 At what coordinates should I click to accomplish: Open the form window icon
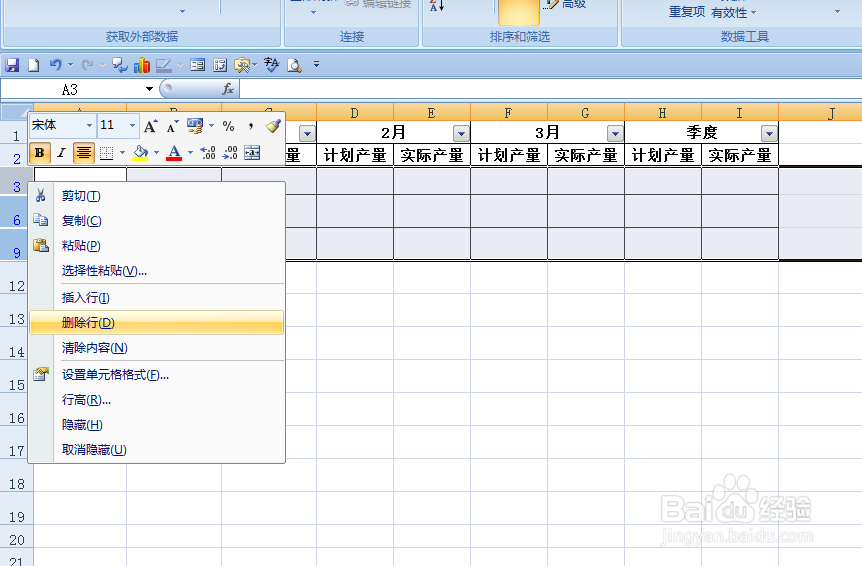[197, 65]
